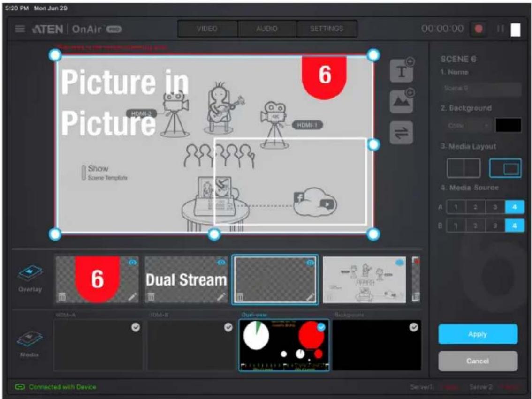
Task: Toggle the HDMI-B media checkmark
Action: [x=228, y=327]
